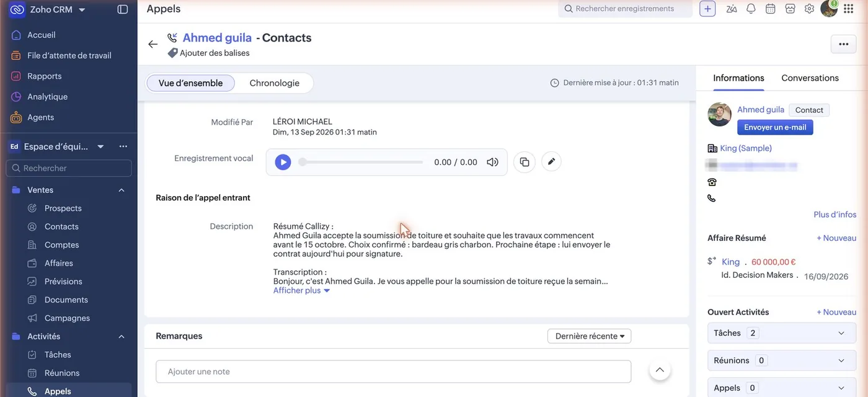868x397 pixels.
Task: Open Réunions in the sidebar
Action: tap(62, 373)
